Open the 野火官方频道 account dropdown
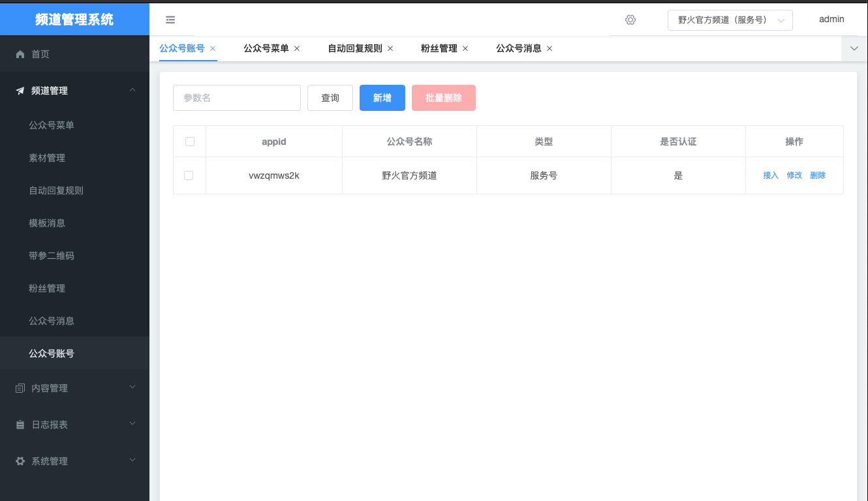Image resolution: width=868 pixels, height=501 pixels. click(x=730, y=20)
